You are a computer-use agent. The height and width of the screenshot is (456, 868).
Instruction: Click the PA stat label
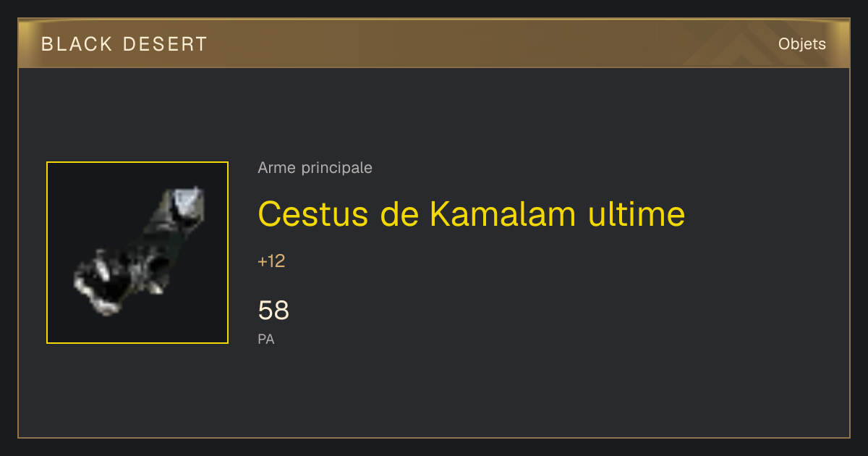tap(265, 339)
